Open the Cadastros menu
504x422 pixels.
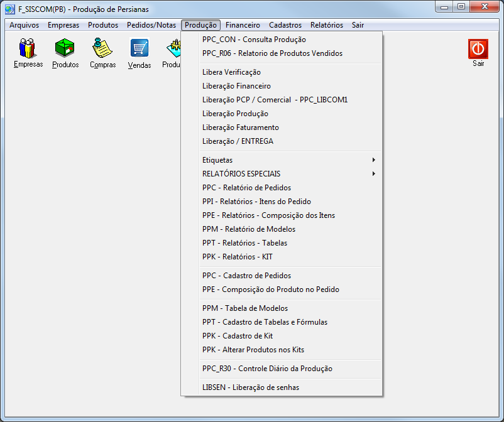point(285,25)
